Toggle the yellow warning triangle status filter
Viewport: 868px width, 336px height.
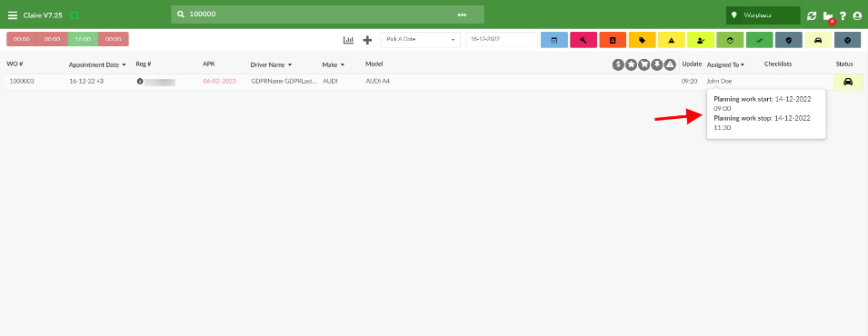[672, 40]
